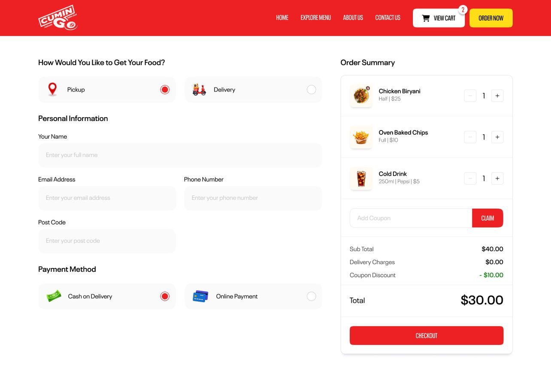This screenshot has width=551, height=392.
Task: Select the Pickup radio button
Action: pos(165,89)
